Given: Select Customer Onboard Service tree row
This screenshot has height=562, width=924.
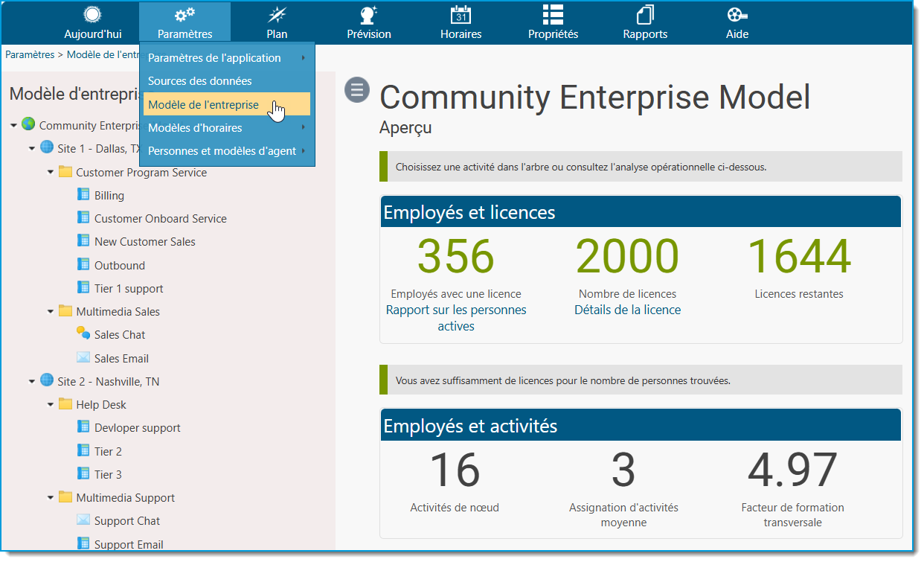Looking at the screenshot, I should coord(161,219).
